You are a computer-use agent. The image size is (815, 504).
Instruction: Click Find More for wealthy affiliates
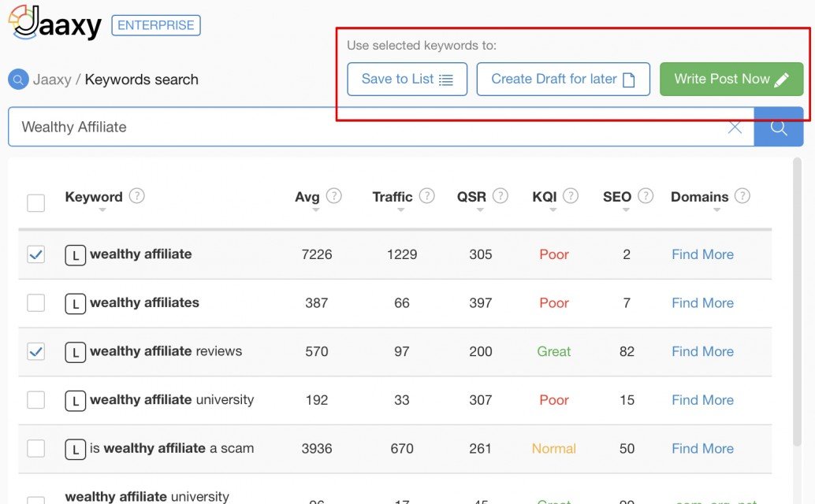pos(703,302)
